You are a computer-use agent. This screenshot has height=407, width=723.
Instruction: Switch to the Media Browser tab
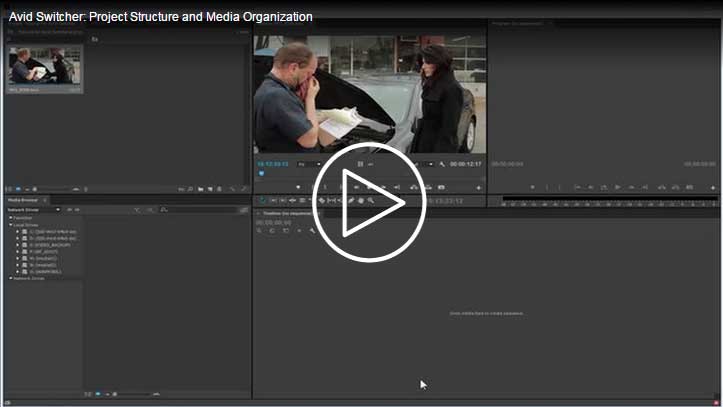23,200
